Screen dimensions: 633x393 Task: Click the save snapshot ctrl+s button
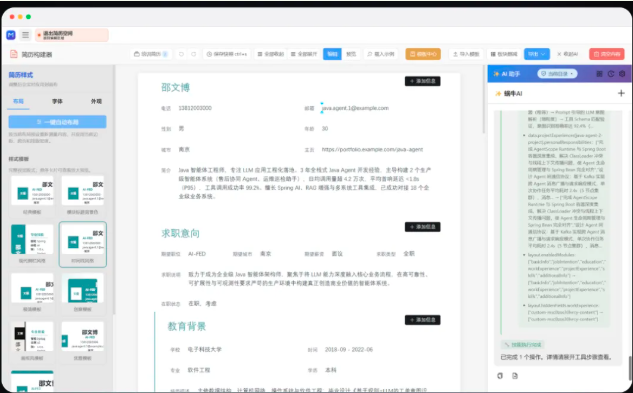tap(226, 54)
